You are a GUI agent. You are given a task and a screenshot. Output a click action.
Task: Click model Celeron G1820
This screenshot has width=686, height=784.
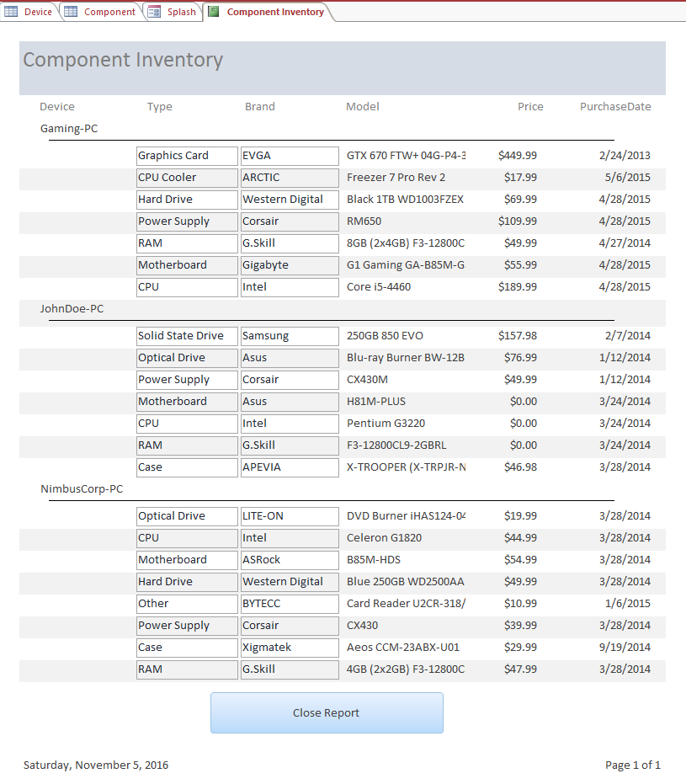click(x=384, y=538)
